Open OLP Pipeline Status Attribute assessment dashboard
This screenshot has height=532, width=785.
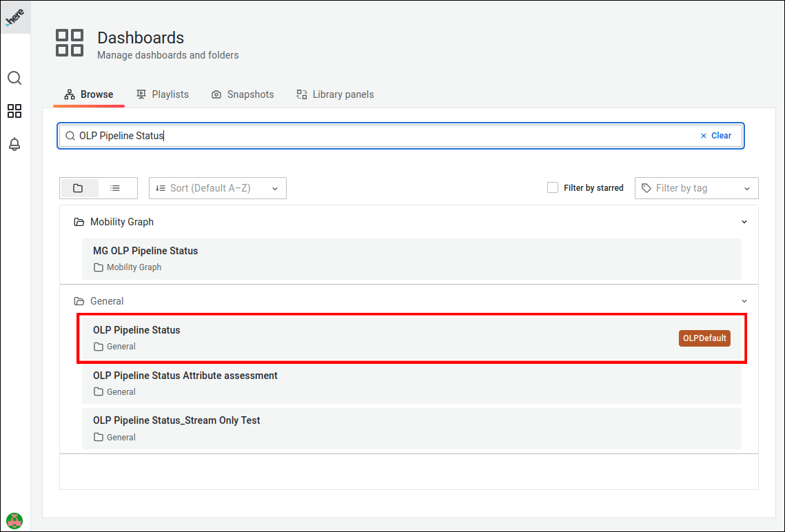point(411,383)
